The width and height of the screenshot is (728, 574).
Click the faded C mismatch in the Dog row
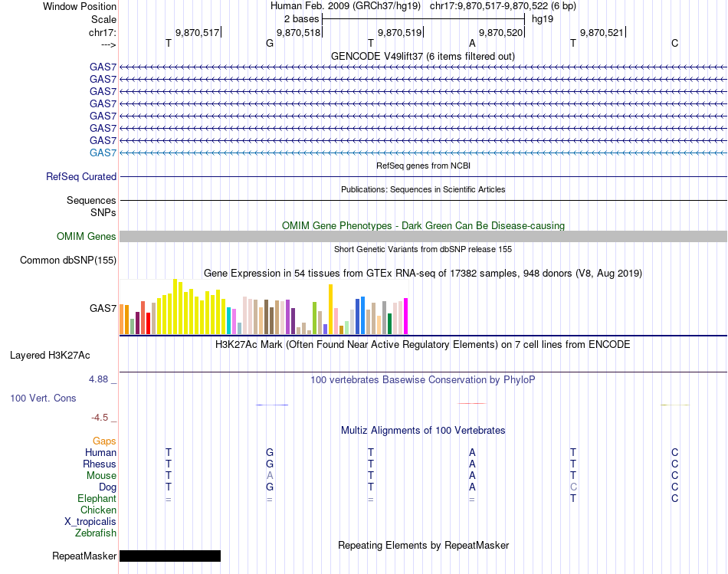click(x=573, y=487)
